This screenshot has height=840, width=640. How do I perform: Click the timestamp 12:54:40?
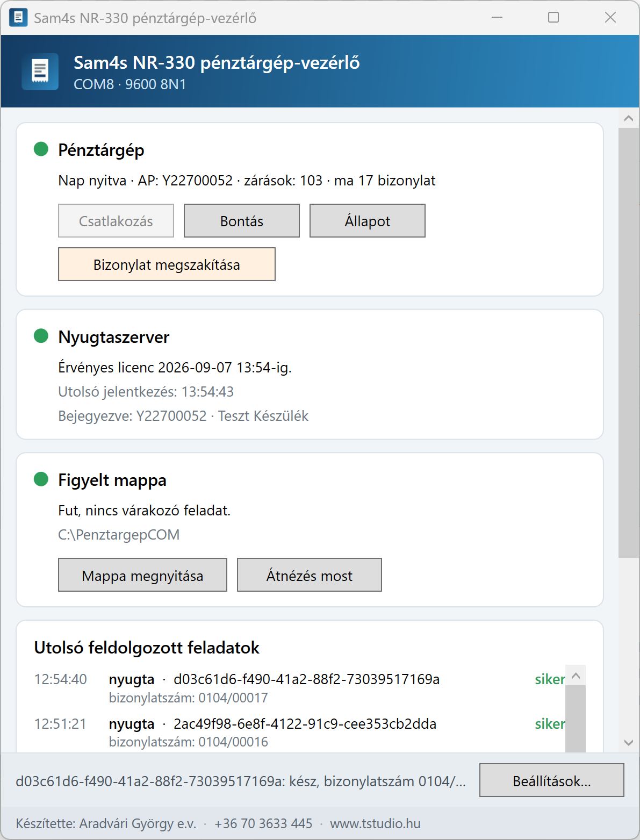(x=61, y=679)
